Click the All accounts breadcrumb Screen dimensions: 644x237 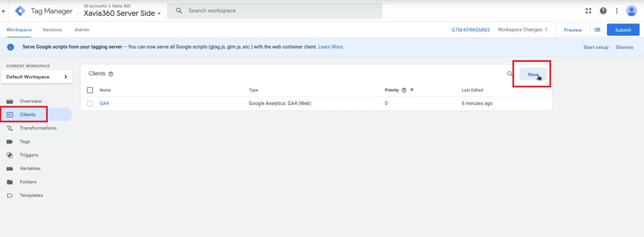coord(95,6)
